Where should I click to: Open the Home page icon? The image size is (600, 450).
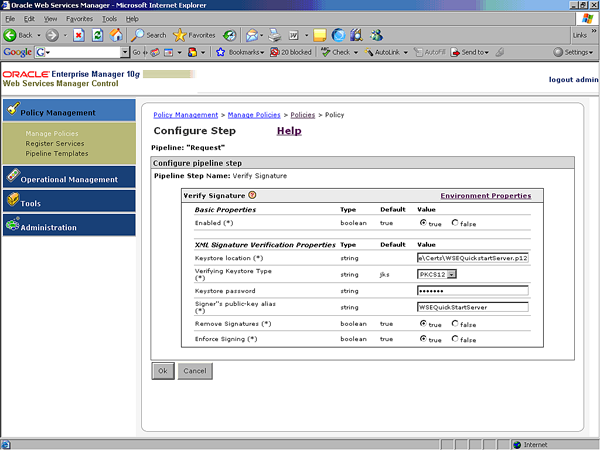(116, 36)
